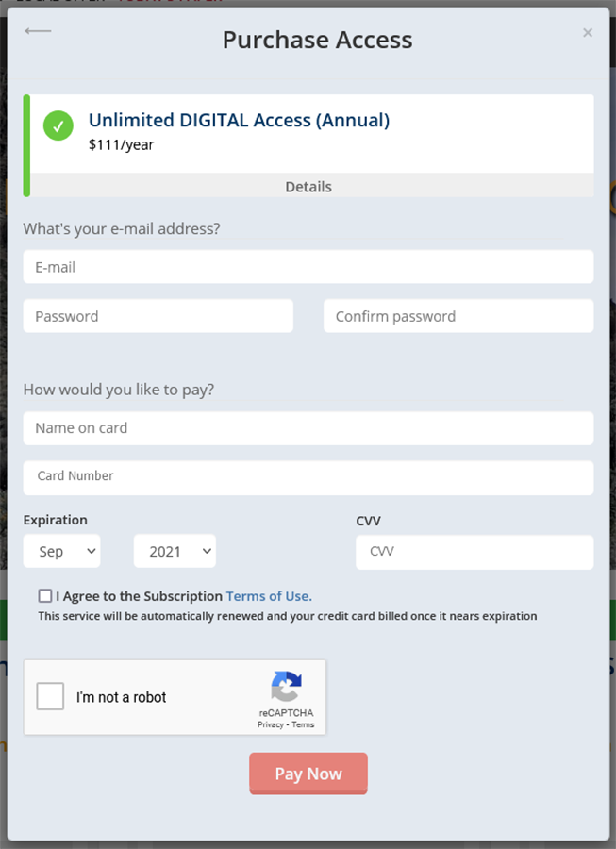Viewport: 616px width, 849px height.
Task: Click the Card Number field
Action: pos(308,477)
